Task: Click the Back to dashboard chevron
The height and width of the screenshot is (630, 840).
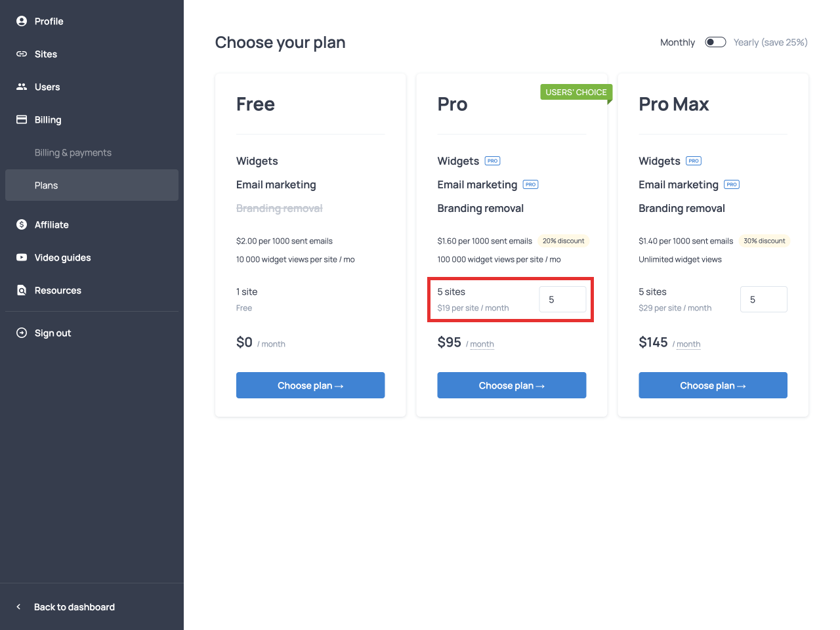Action: 18,607
